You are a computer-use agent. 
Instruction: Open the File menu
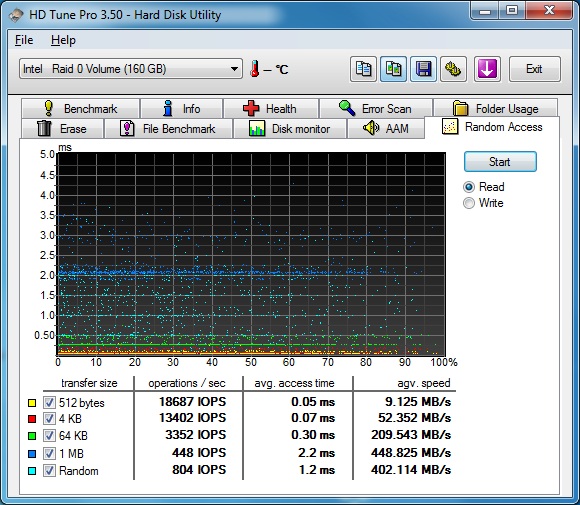pyautogui.click(x=24, y=40)
